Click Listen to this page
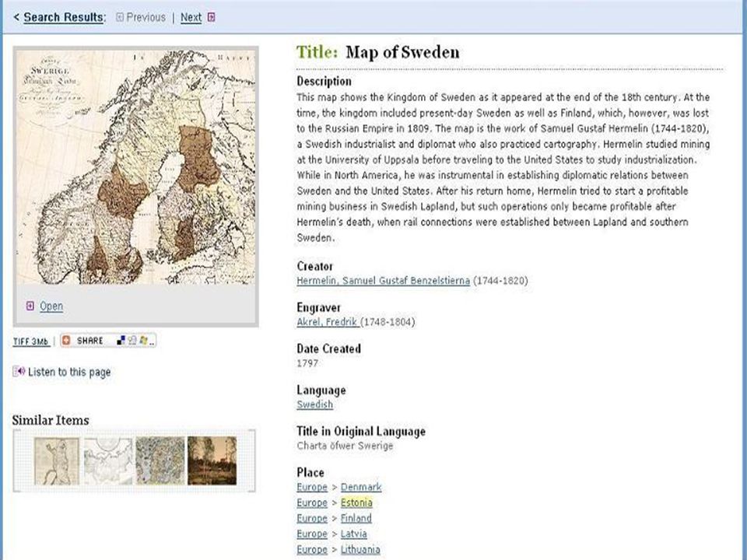Screen dimensions: 747x560 69,372
